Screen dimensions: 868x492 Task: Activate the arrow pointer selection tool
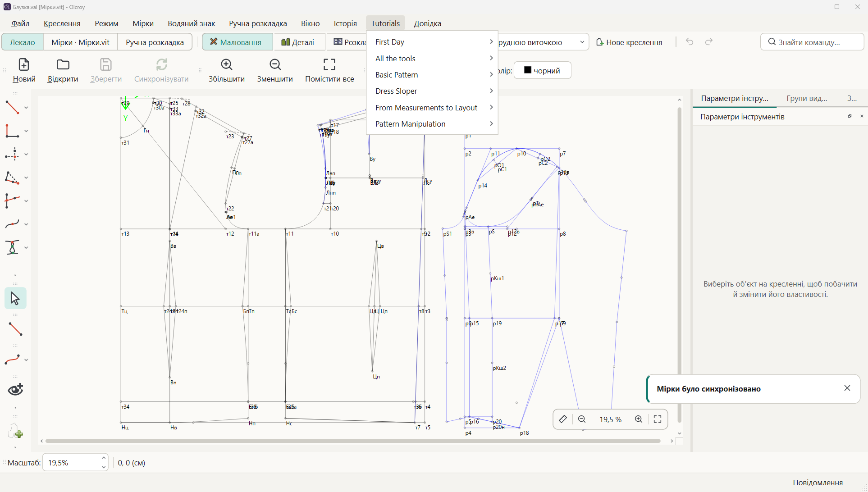coord(15,298)
